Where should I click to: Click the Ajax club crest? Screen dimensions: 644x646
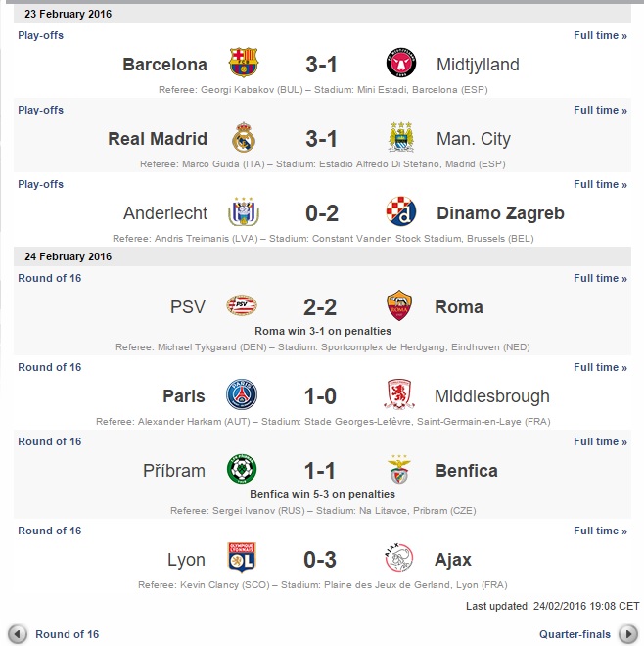pos(401,560)
